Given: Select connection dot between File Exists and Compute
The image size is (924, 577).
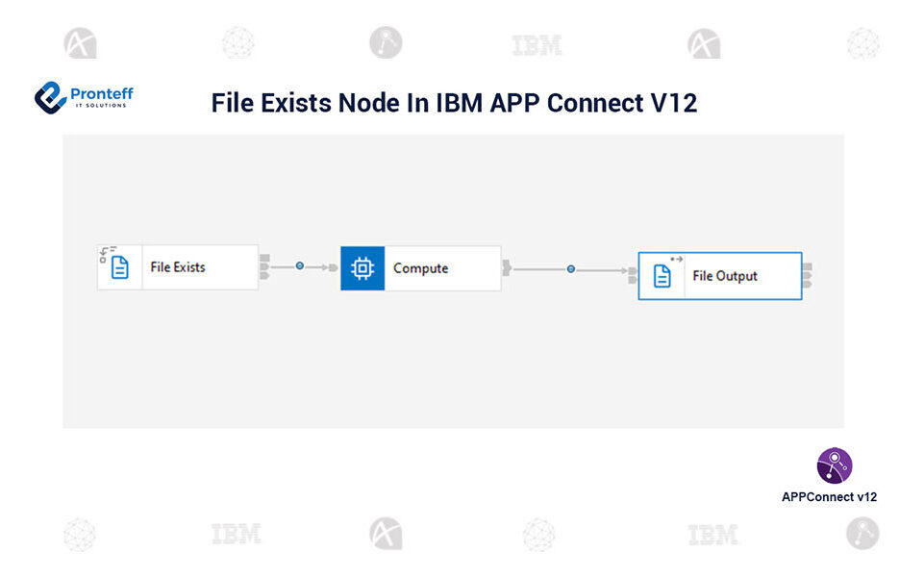Looking at the screenshot, I should [x=300, y=266].
